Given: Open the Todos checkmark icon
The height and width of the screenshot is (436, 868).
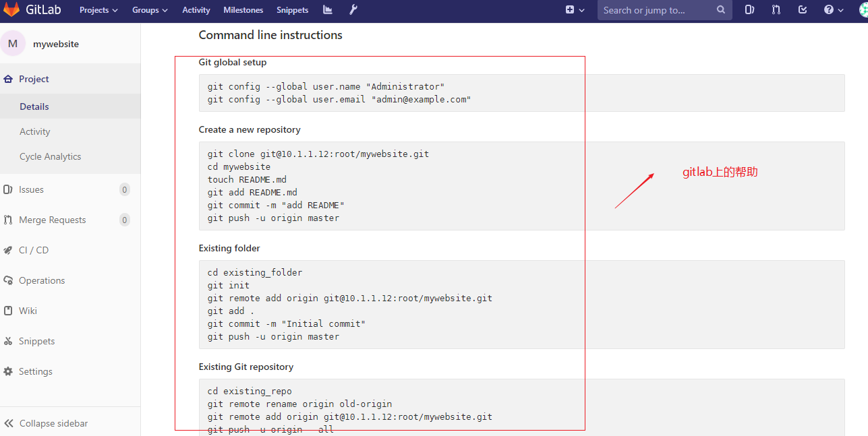Looking at the screenshot, I should click(803, 10).
